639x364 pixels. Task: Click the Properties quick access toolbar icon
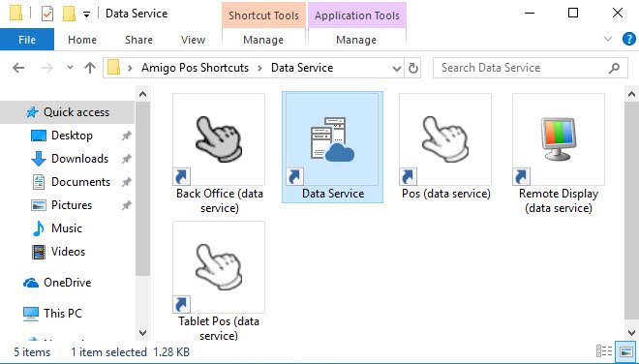point(47,14)
